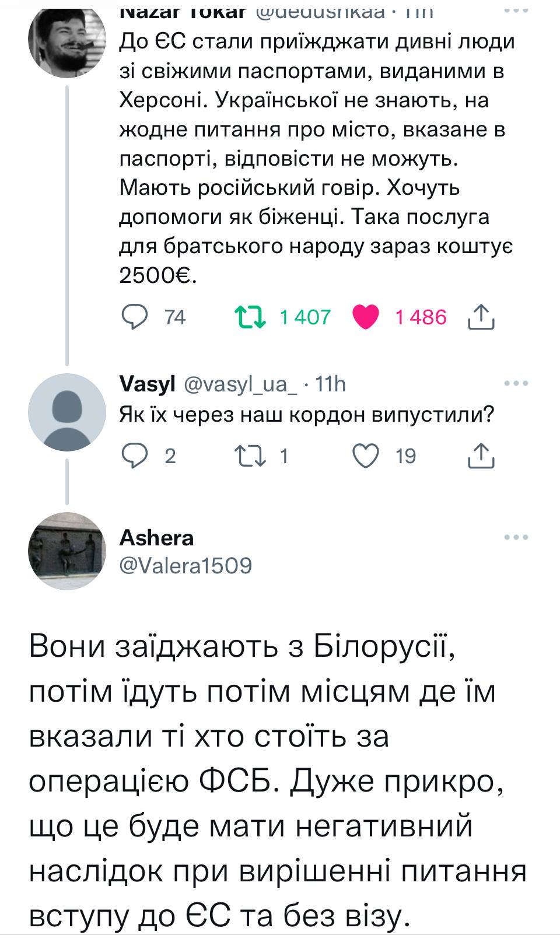The width and height of the screenshot is (560, 949).
Task: Share the Nazar Tokar tweet
Action: 482,317
